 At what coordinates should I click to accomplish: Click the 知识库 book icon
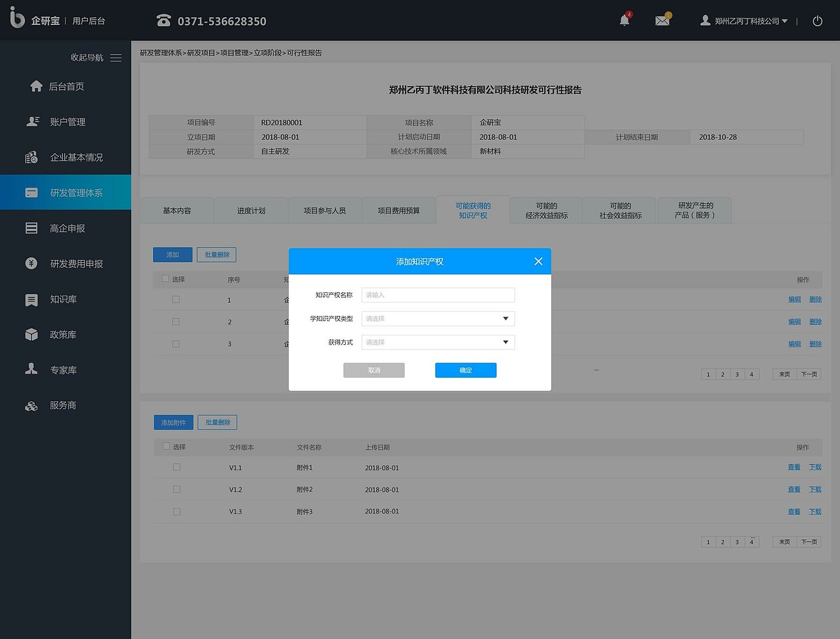coord(31,299)
